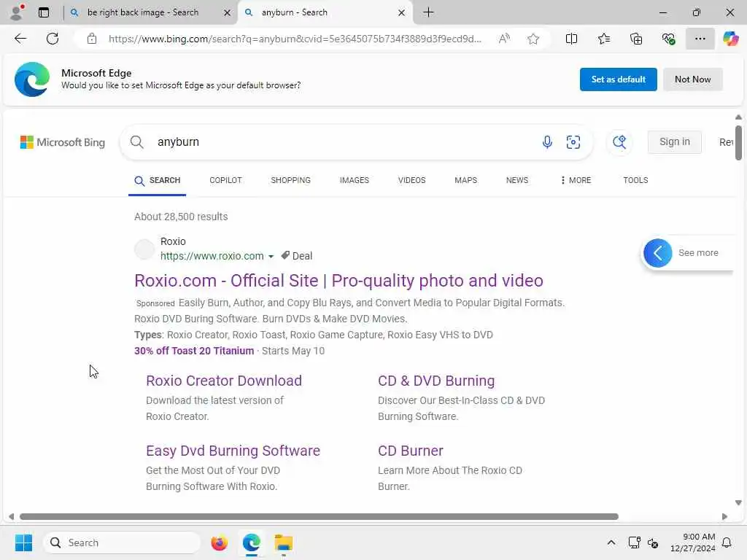Open network status tray icon

coord(634,542)
